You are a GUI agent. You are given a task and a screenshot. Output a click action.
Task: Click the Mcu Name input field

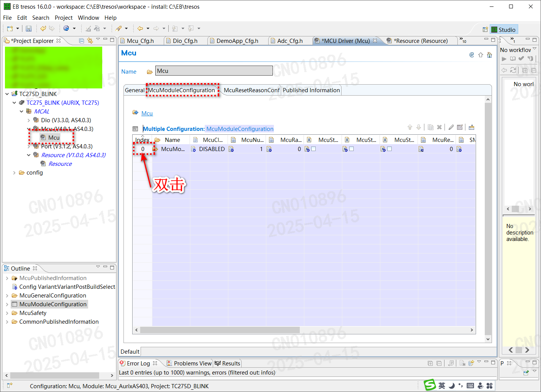click(x=214, y=71)
